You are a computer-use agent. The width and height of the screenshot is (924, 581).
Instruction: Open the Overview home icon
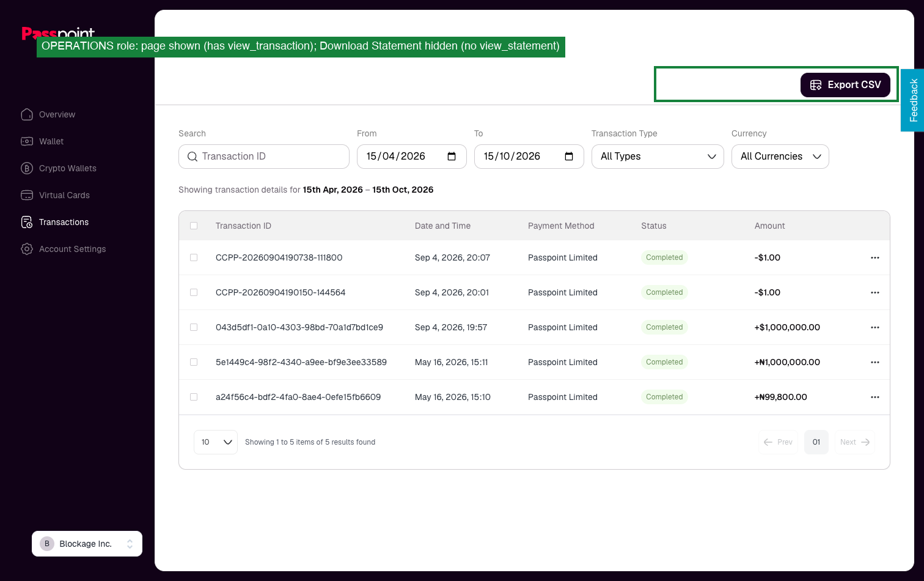coord(27,114)
